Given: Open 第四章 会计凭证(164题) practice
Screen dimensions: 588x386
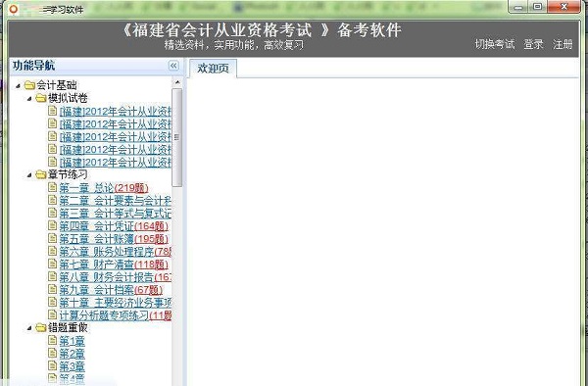Looking at the screenshot, I should coord(114,226).
